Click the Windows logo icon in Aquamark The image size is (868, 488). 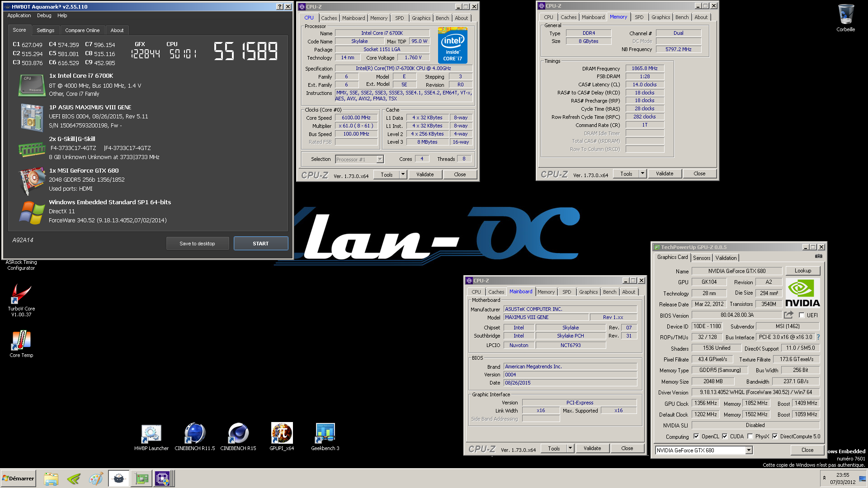click(x=31, y=212)
